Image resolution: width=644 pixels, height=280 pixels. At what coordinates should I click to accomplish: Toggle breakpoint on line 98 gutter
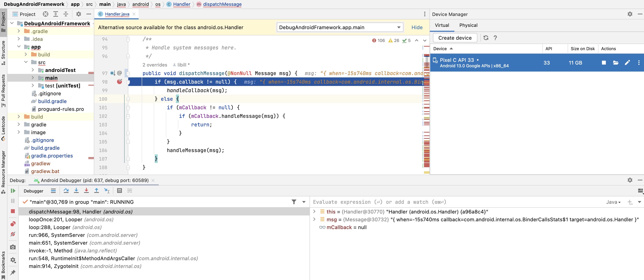[120, 82]
